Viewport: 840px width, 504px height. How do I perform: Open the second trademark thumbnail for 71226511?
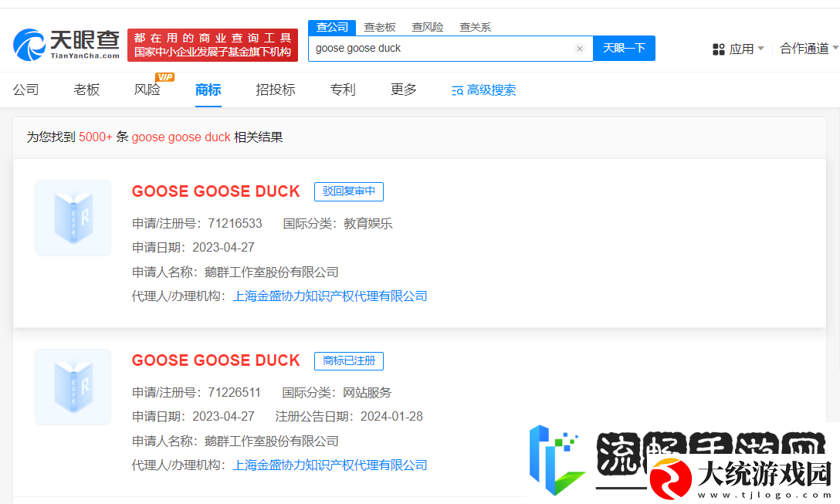73,387
